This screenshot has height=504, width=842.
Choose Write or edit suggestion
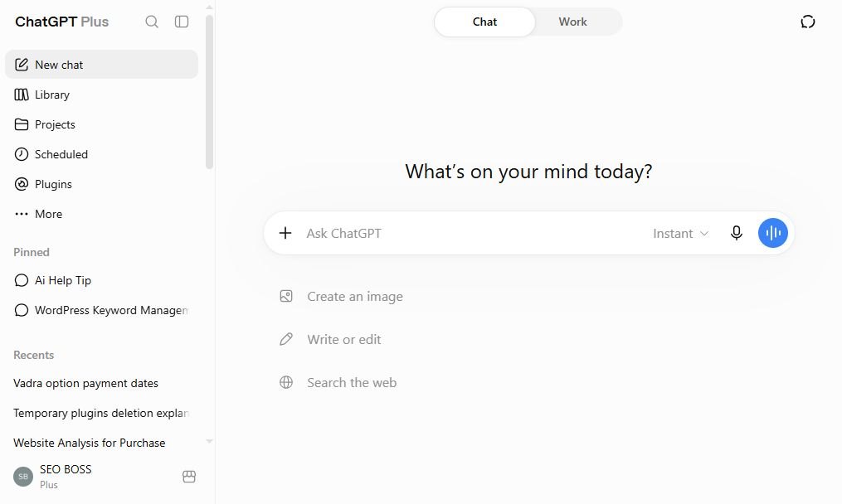tap(330, 339)
